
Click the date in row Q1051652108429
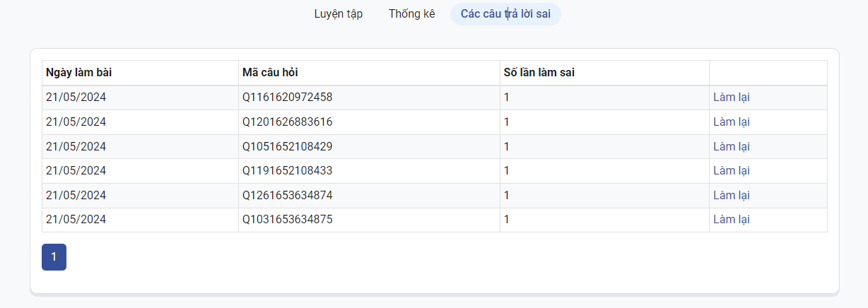tap(76, 147)
